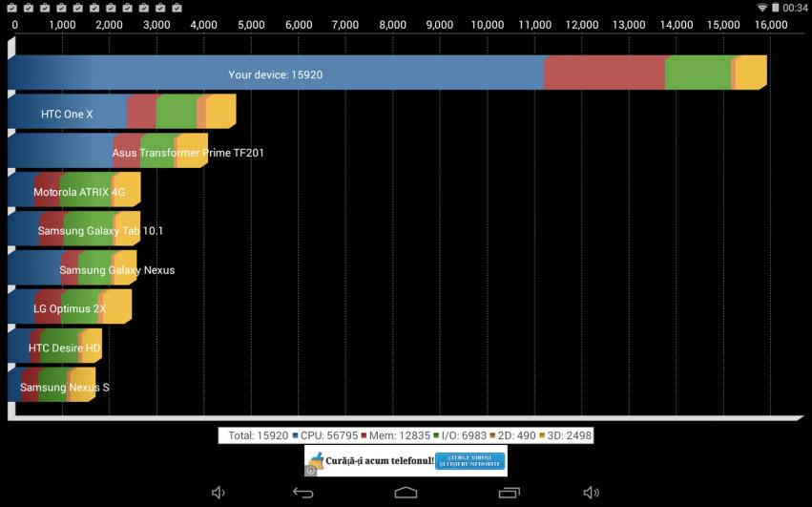The image size is (812, 507).
Task: Select the HTC One X bar label
Action: [x=67, y=114]
